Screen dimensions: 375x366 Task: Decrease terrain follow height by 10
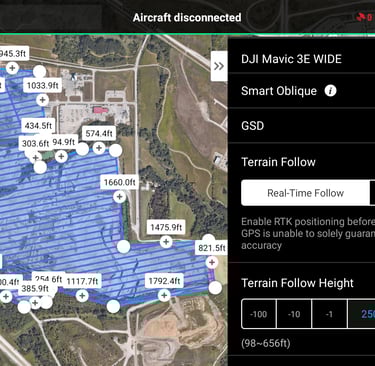294,314
